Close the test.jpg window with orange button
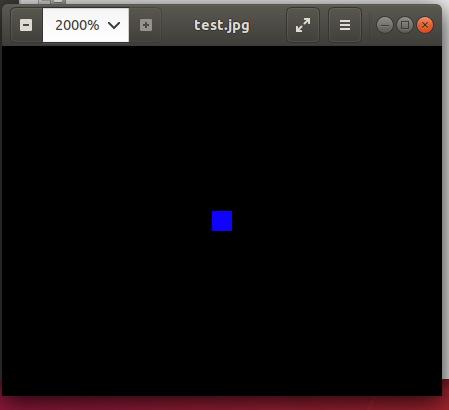Screen dimensions: 449x410 click(x=425, y=25)
